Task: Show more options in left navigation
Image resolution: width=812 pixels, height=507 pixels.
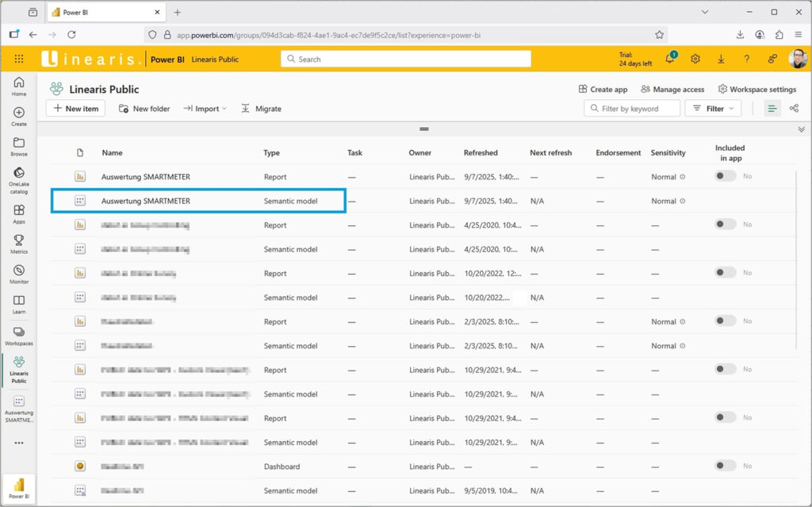Action: tap(19, 443)
